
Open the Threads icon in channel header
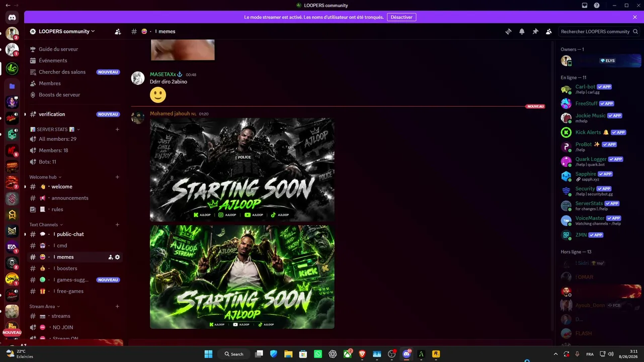tap(508, 31)
